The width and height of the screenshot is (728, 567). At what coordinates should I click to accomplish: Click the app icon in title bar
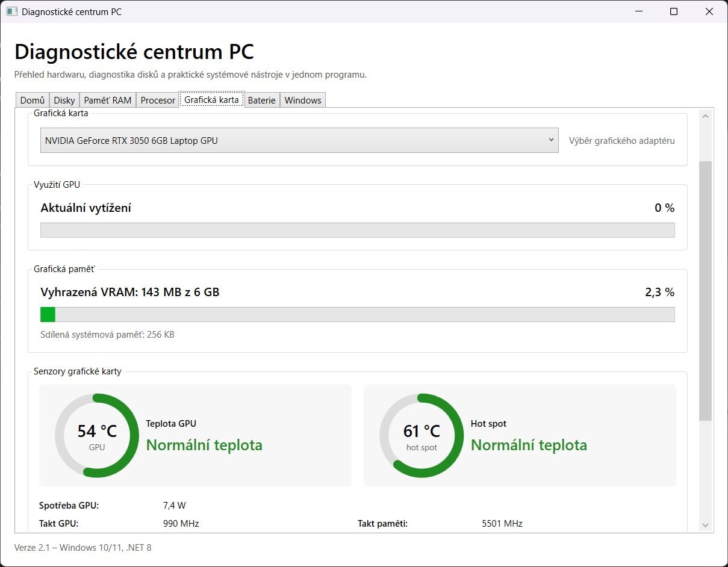[x=12, y=11]
